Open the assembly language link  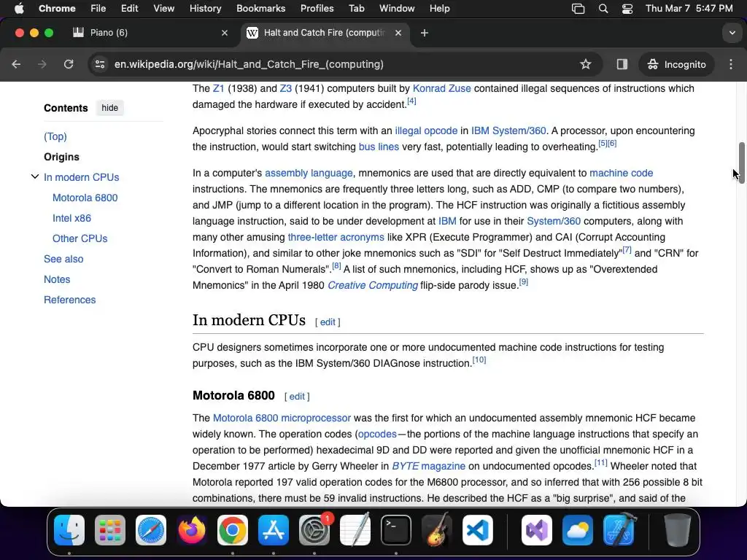pos(309,174)
